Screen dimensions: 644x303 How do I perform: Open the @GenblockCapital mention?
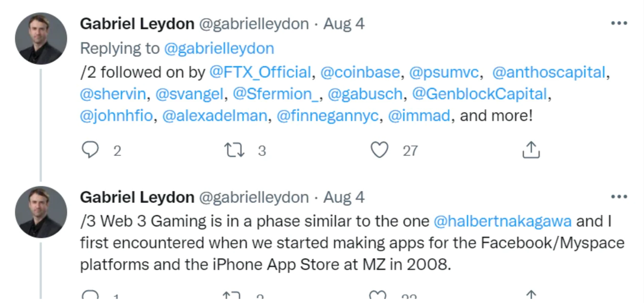[480, 94]
